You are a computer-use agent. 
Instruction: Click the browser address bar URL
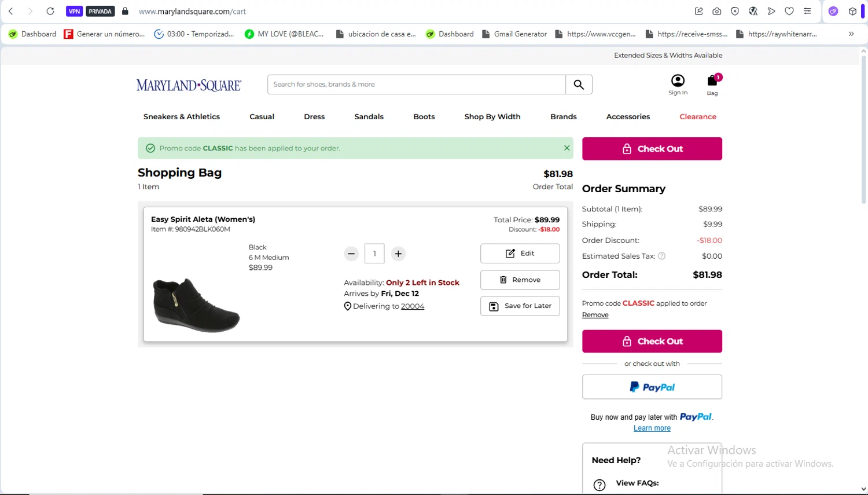pyautogui.click(x=193, y=11)
